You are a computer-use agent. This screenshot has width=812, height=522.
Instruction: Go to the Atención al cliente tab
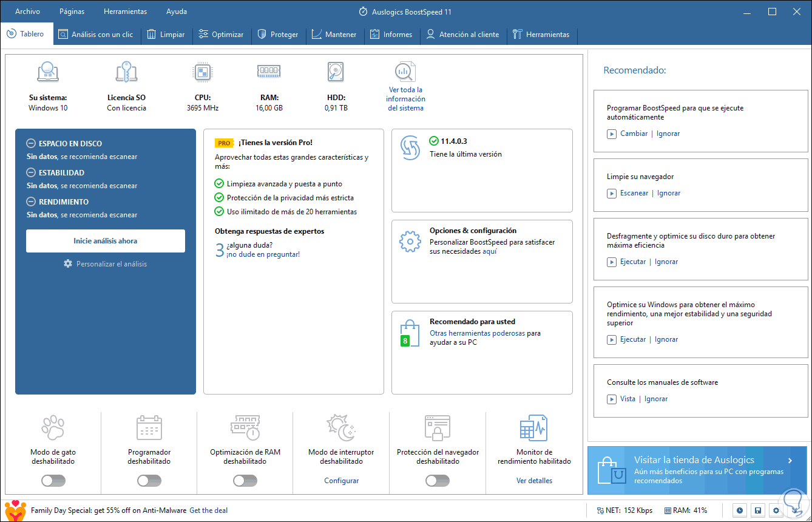tap(463, 35)
